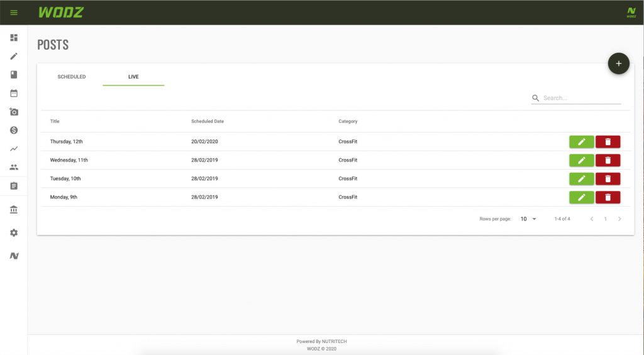
Task: Delete the Wednesday, 11th post
Action: tap(608, 160)
